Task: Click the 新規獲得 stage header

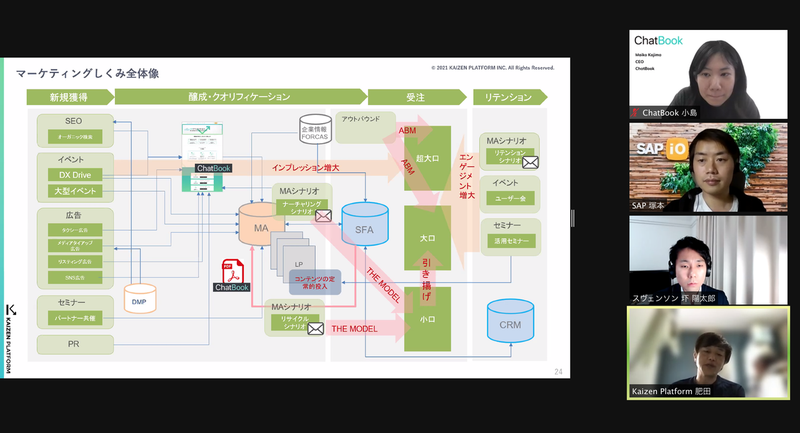Action: coord(70,97)
